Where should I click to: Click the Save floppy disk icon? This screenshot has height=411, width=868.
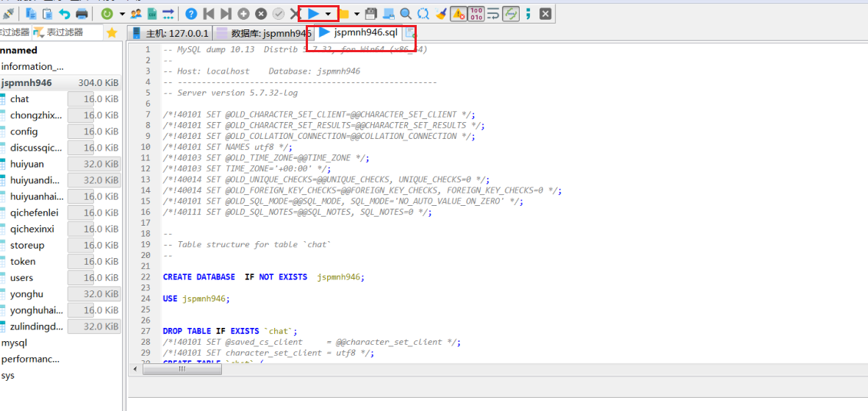pos(371,13)
